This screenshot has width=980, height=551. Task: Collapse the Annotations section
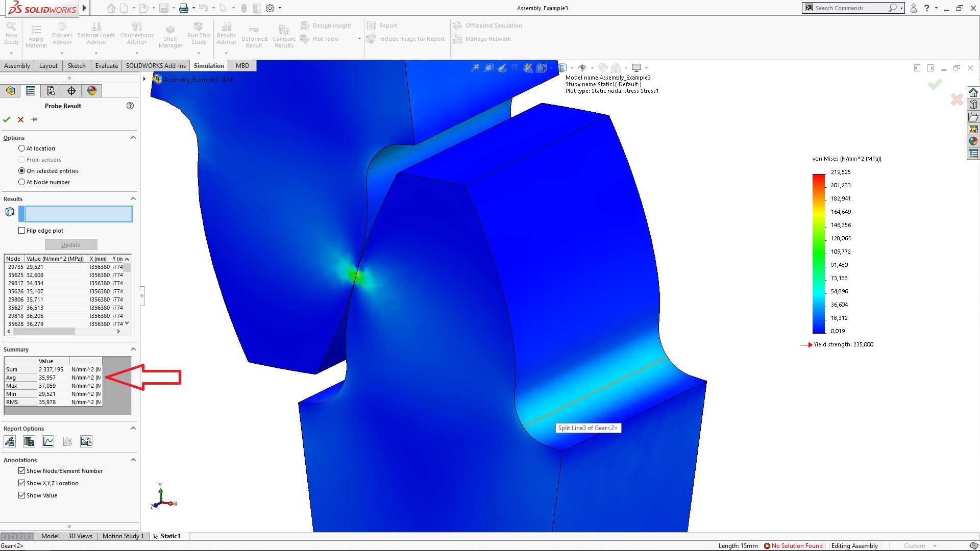coord(133,460)
